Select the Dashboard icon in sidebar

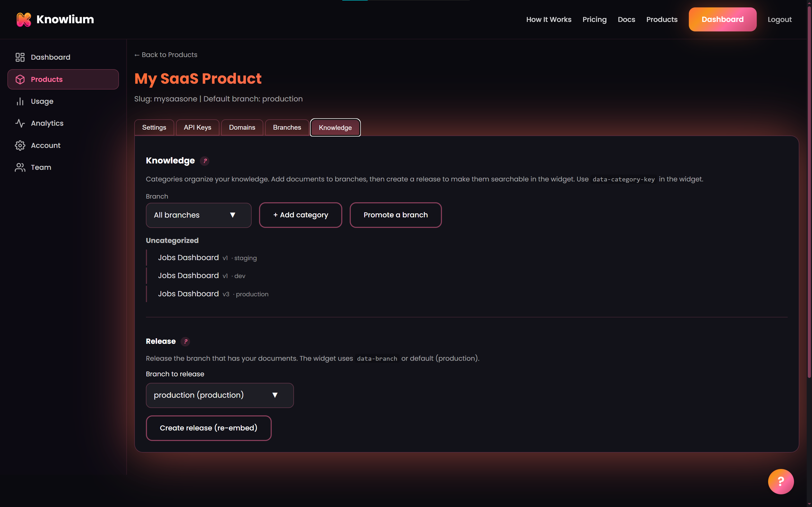[20, 57]
